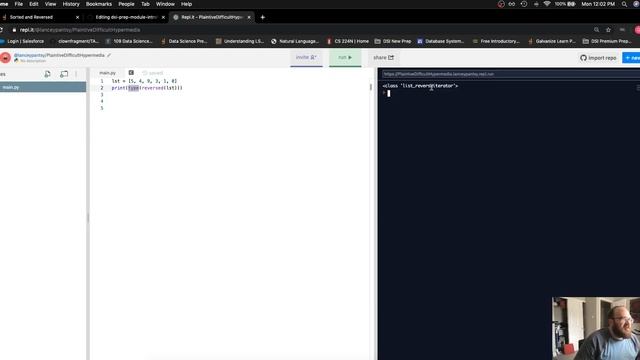Click the saved status indicator
The height and width of the screenshot is (360, 640).
pos(153,73)
